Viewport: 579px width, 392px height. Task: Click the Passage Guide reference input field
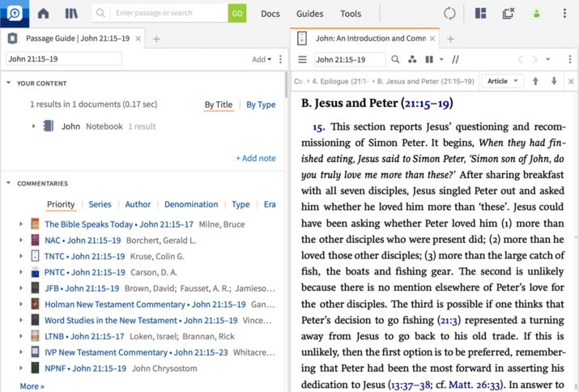tap(63, 59)
